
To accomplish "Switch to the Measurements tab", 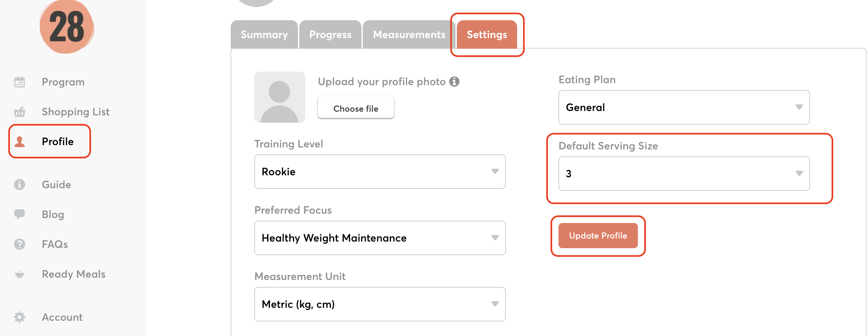I will click(x=409, y=35).
